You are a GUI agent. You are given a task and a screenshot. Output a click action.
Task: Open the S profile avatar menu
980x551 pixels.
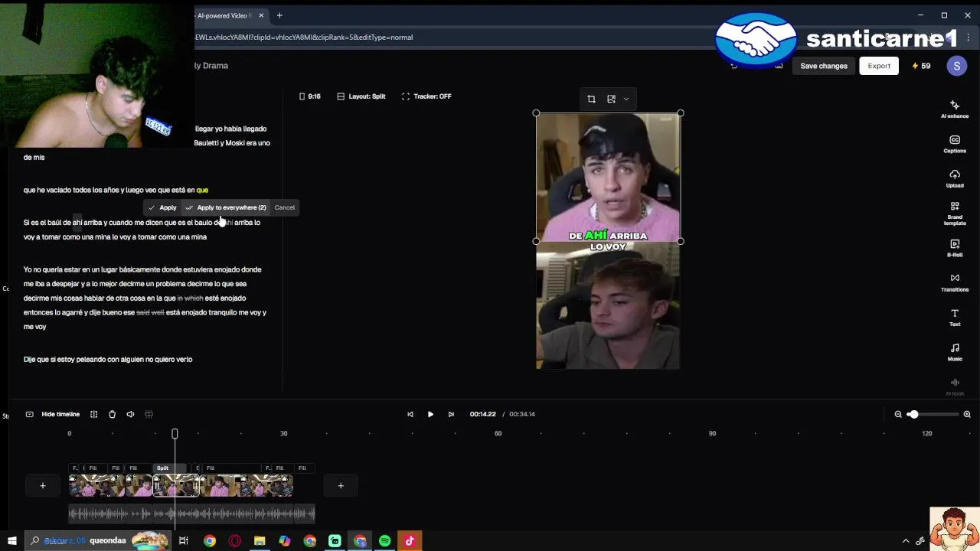[956, 66]
